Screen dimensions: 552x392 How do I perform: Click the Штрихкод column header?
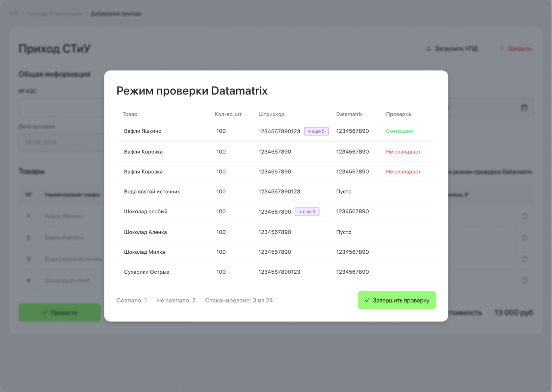[271, 114]
